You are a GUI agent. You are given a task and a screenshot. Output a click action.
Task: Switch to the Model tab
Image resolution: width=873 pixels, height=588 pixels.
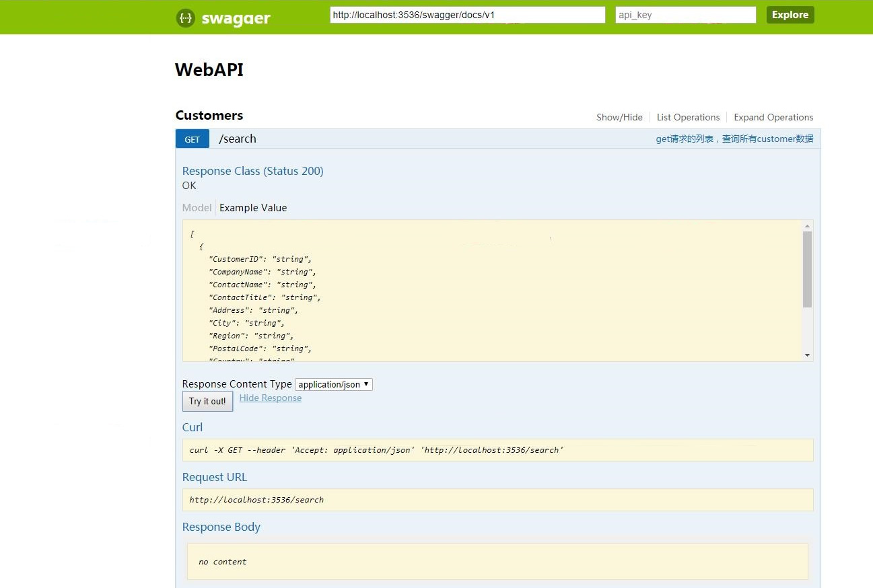(197, 208)
